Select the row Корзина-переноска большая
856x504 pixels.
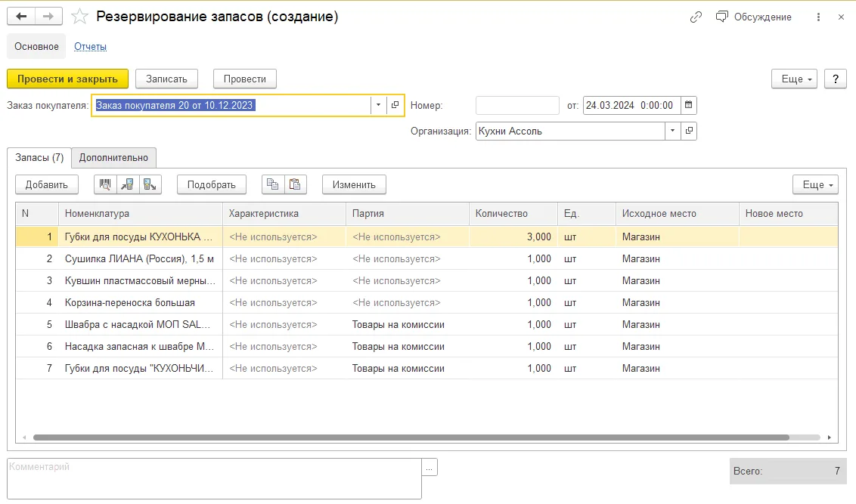tap(427, 303)
